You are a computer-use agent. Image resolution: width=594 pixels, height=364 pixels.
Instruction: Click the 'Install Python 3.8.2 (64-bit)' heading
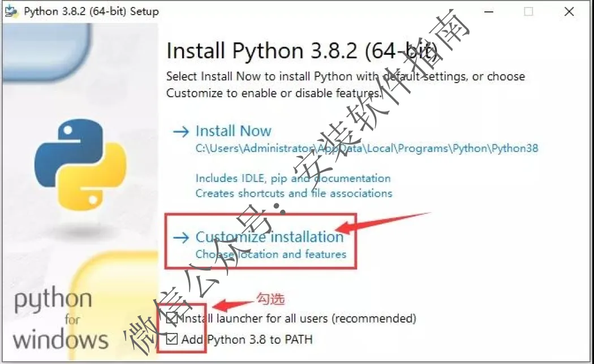coord(302,50)
